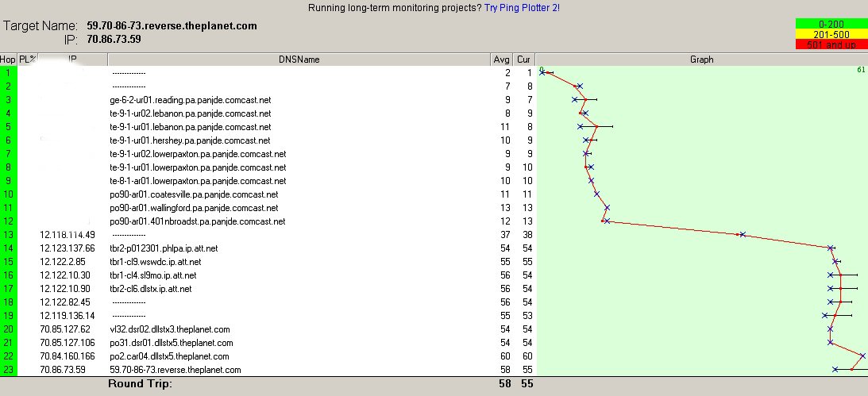This screenshot has width=868, height=396.
Task: Click the graph marker for hop 22
Action: [x=862, y=356]
